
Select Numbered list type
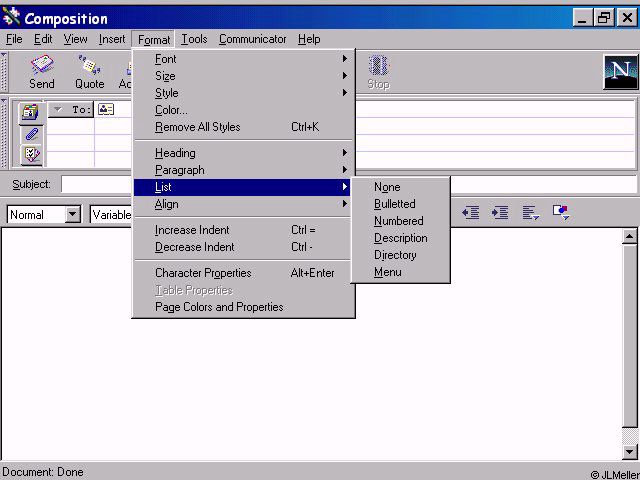[x=400, y=221]
